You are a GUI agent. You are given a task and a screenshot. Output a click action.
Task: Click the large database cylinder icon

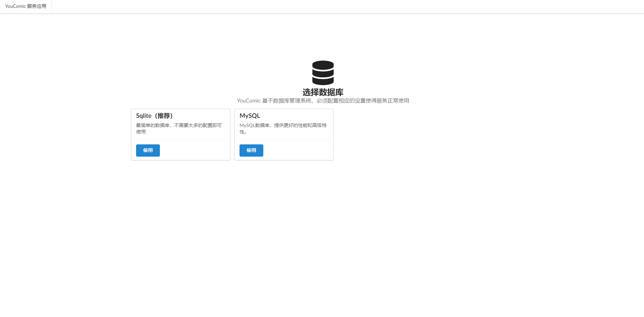323,73
